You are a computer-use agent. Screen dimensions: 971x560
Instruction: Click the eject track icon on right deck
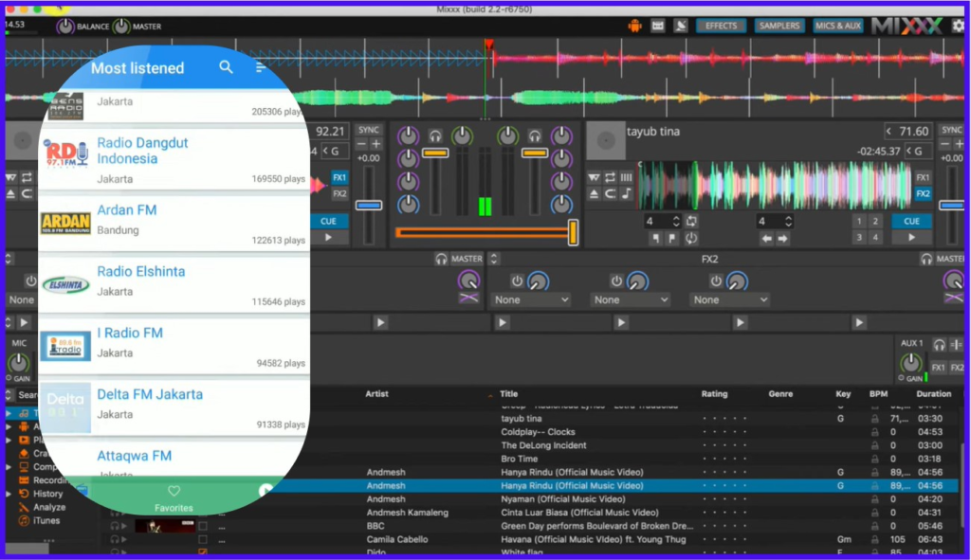click(595, 193)
